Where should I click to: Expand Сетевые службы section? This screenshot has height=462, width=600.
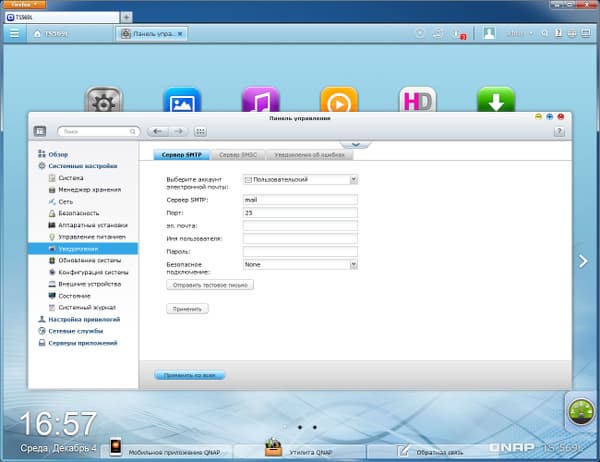(71, 331)
